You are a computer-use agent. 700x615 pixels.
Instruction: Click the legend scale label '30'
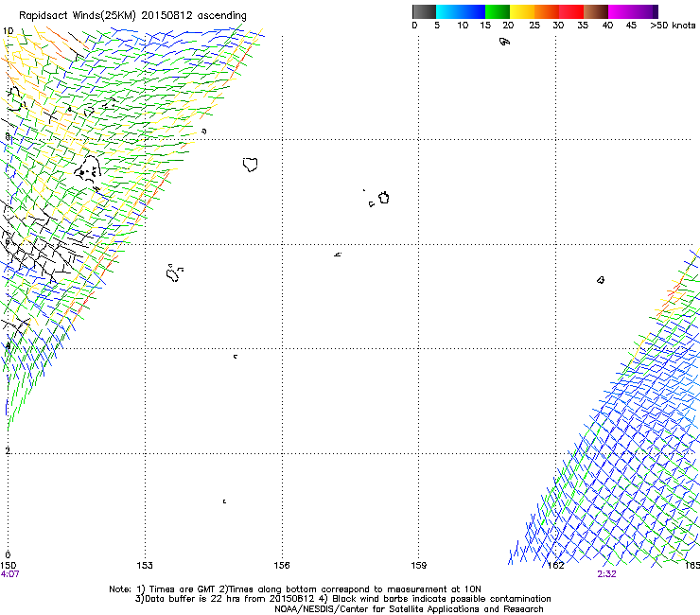(x=558, y=26)
